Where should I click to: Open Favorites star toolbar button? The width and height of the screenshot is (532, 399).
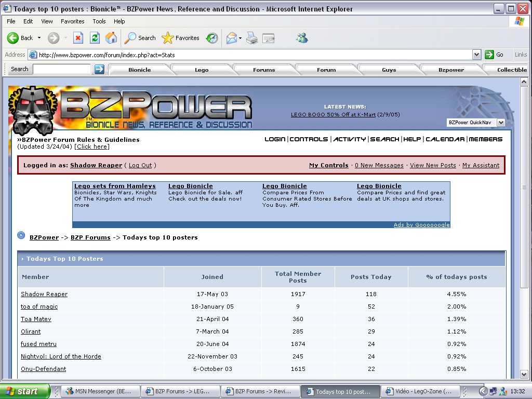point(180,38)
